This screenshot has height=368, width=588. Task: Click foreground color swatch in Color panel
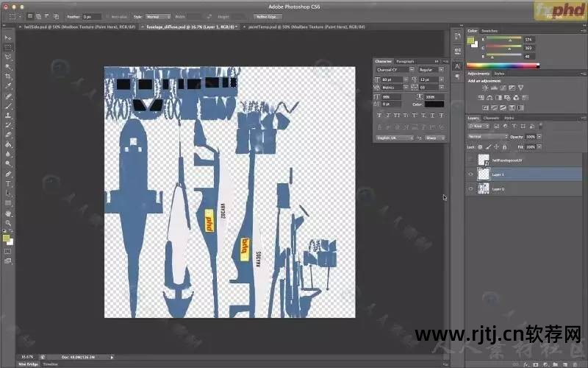[470, 40]
